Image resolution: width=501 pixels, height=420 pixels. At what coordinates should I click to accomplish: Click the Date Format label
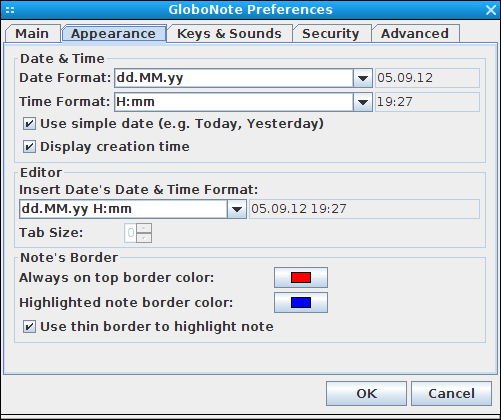(x=65, y=78)
